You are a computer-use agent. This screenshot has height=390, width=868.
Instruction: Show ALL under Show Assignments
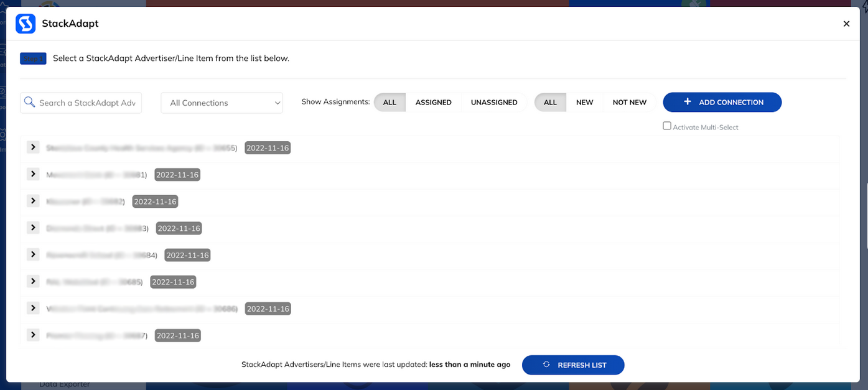point(390,102)
